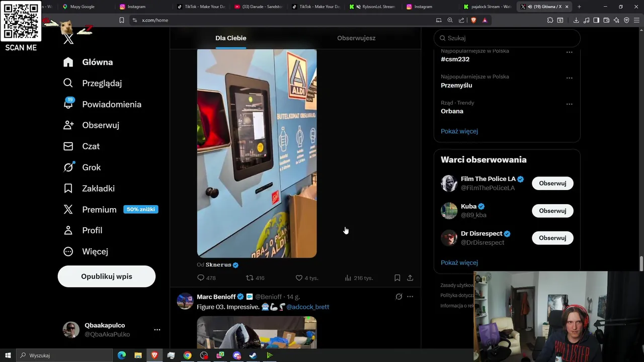
Task: Open the Sknerus video source link
Action: point(218,264)
